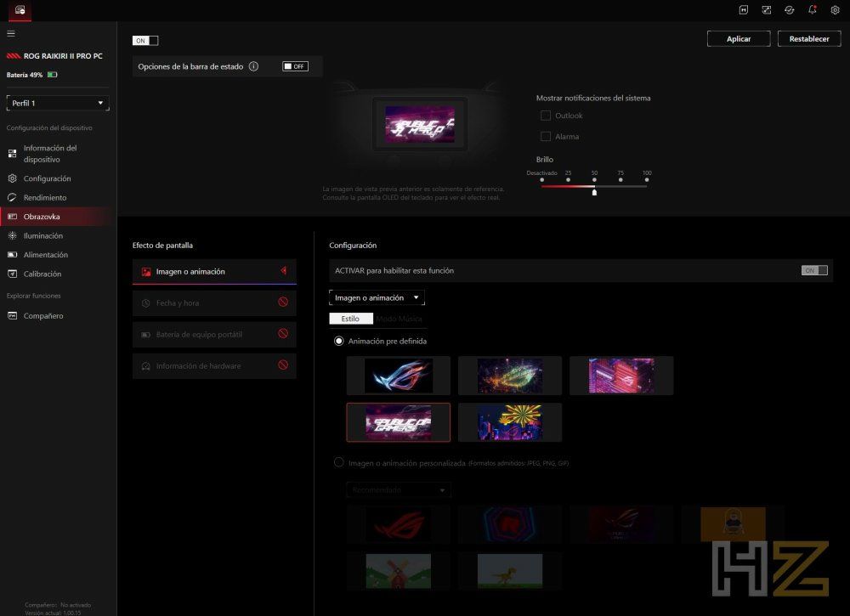Click the Brillo slider handle
Image resolution: width=850 pixels, height=616 pixels.
click(x=594, y=192)
